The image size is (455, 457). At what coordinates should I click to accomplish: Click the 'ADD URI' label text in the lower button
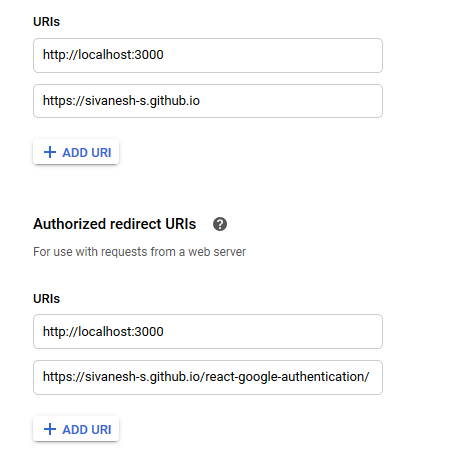[87, 430]
